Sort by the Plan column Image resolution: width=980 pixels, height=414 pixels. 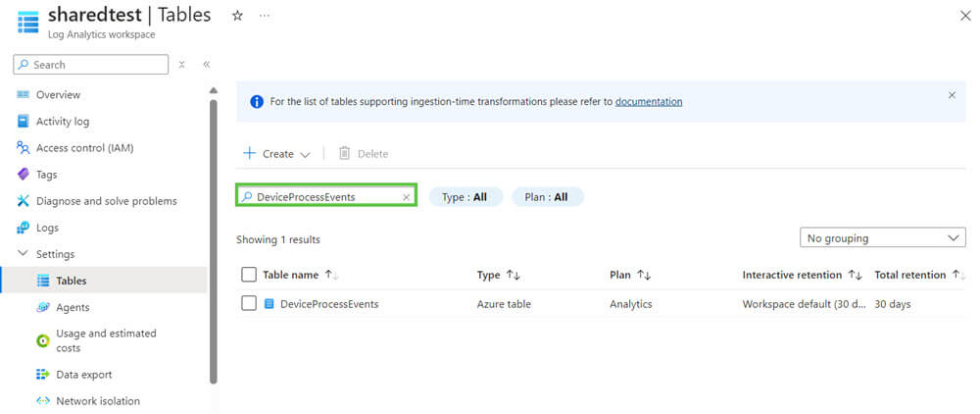tap(630, 275)
